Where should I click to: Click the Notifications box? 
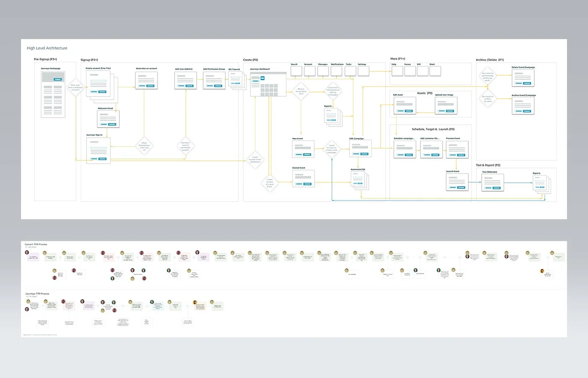tap(336, 71)
